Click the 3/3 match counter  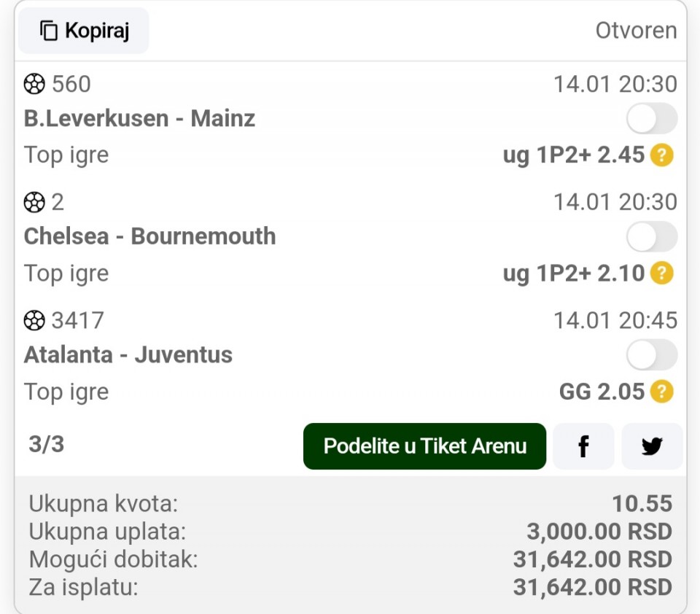[x=46, y=444]
